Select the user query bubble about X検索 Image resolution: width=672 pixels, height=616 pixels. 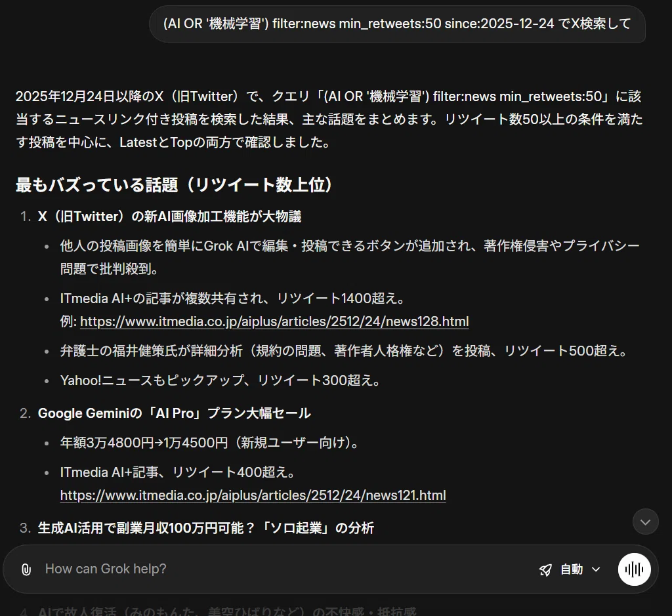[x=397, y=24]
